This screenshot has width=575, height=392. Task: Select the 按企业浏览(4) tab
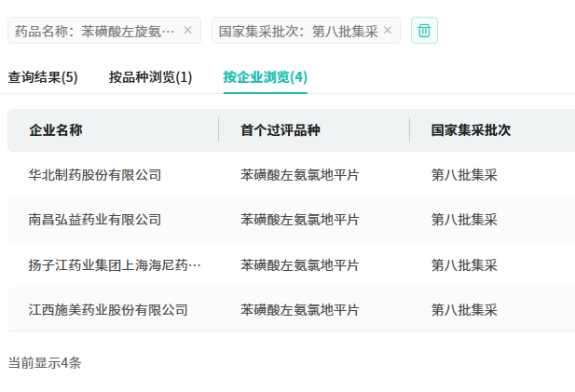(x=265, y=77)
